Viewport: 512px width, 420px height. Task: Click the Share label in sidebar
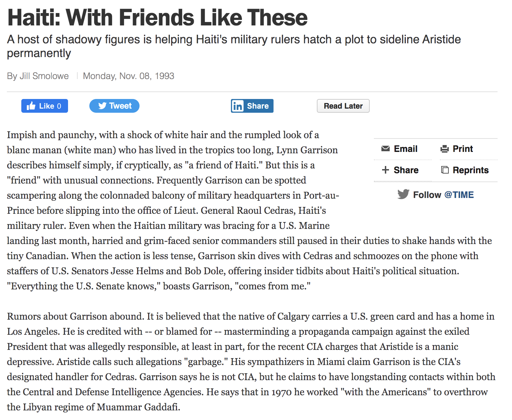point(406,170)
